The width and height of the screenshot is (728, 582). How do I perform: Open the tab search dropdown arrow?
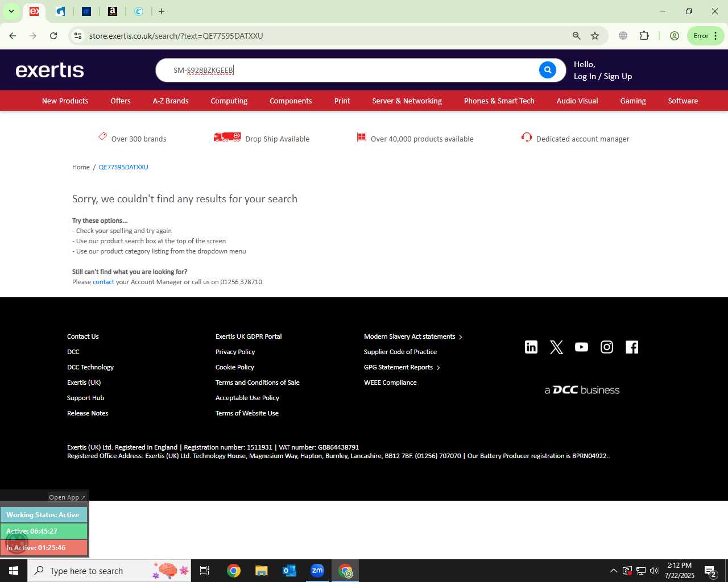tap(11, 11)
